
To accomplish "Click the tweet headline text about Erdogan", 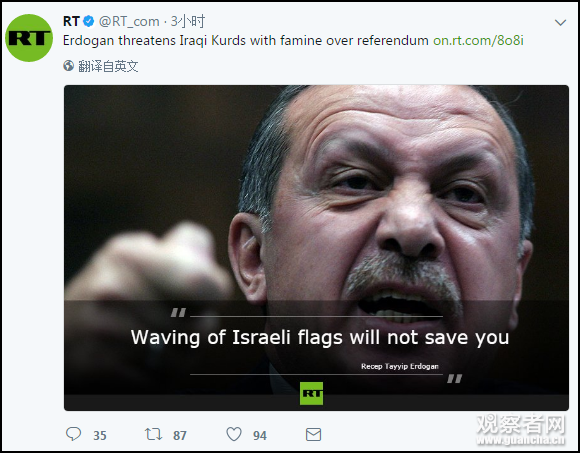I will (246, 40).
